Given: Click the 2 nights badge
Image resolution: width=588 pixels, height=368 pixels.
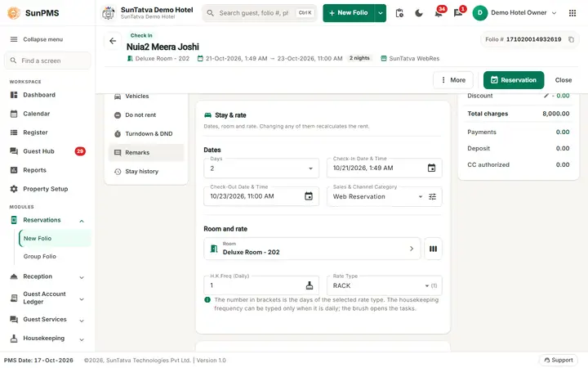Looking at the screenshot, I should coord(359,58).
